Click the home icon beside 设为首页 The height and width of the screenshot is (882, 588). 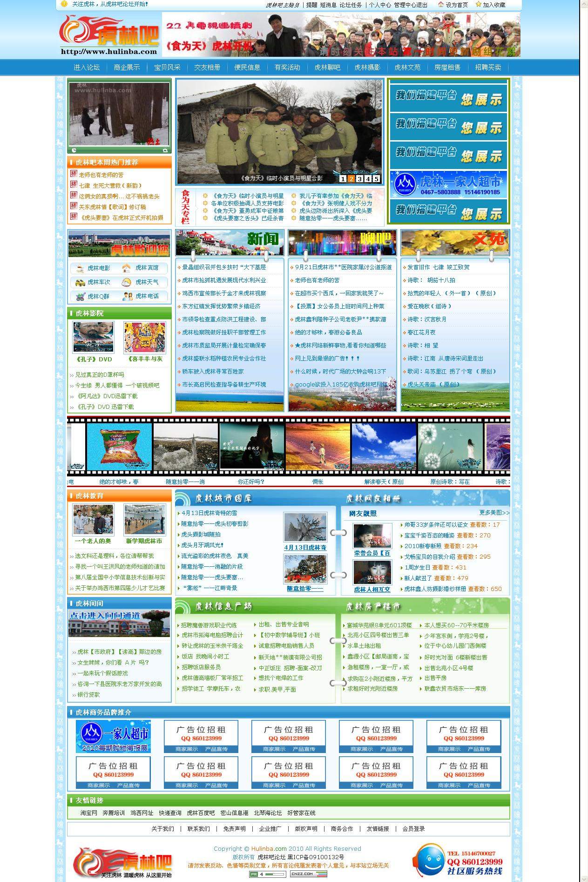[441, 4]
